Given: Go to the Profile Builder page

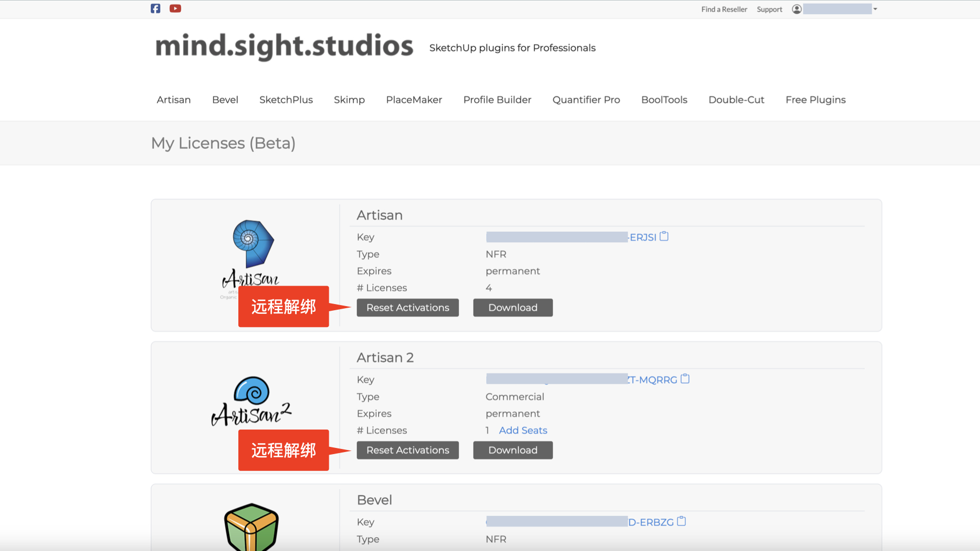Looking at the screenshot, I should point(497,100).
